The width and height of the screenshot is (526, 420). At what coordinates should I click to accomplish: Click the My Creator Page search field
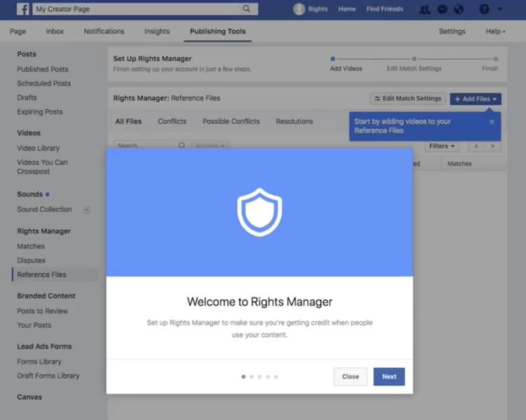(145, 9)
